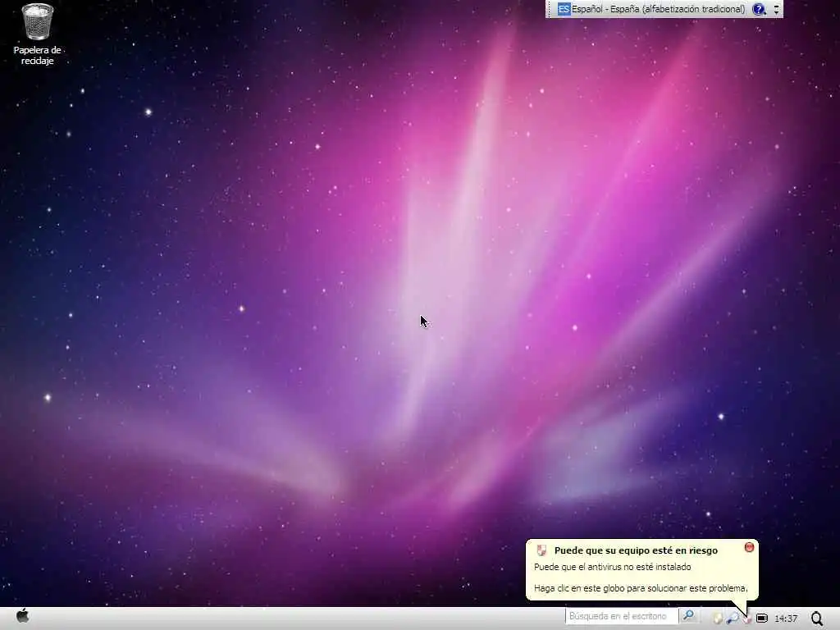Click the 14:37 clock
The width and height of the screenshot is (840, 630).
pos(786,619)
